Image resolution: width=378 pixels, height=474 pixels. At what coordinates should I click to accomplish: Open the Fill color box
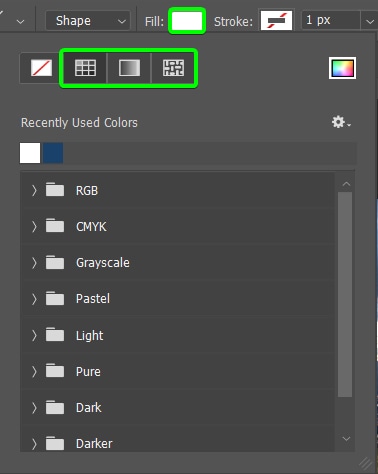tap(187, 21)
